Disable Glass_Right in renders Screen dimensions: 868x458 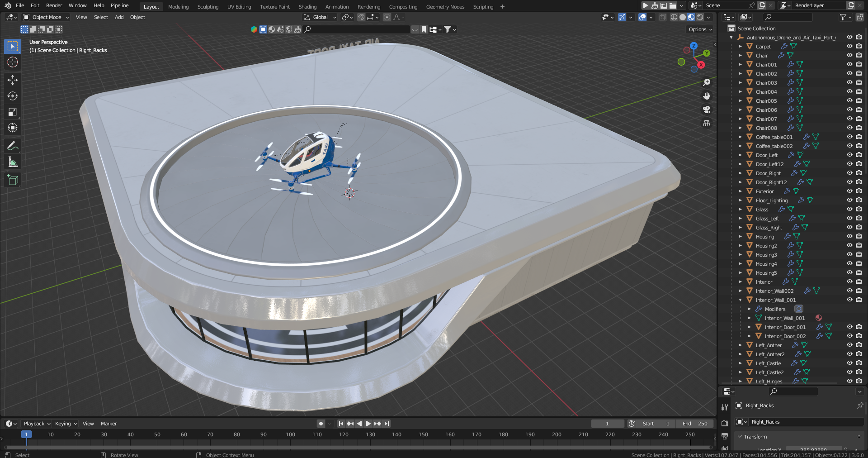click(859, 227)
